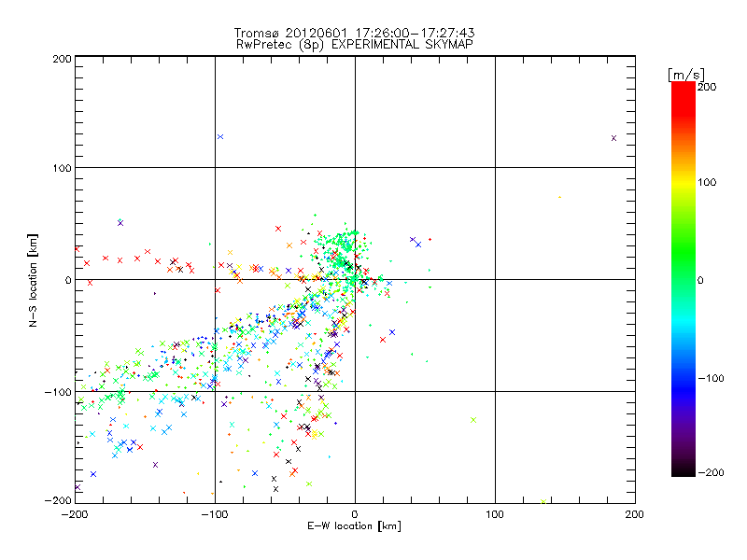Select the E-W axis tick label '100'
This screenshot has width=747, height=560.
(495, 515)
